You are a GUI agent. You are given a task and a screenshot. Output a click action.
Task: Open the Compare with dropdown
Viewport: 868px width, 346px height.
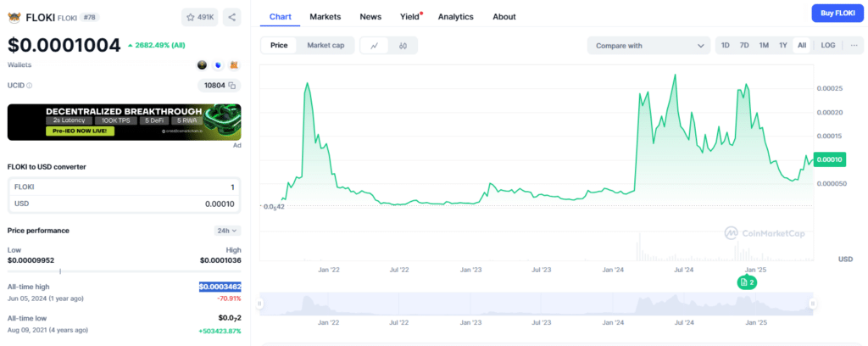648,46
